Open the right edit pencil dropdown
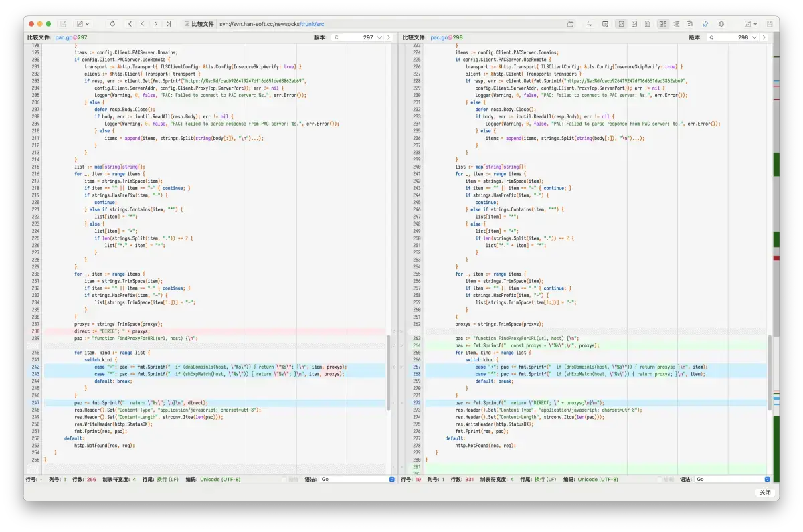Viewport: 803px width, 532px height. click(751, 24)
